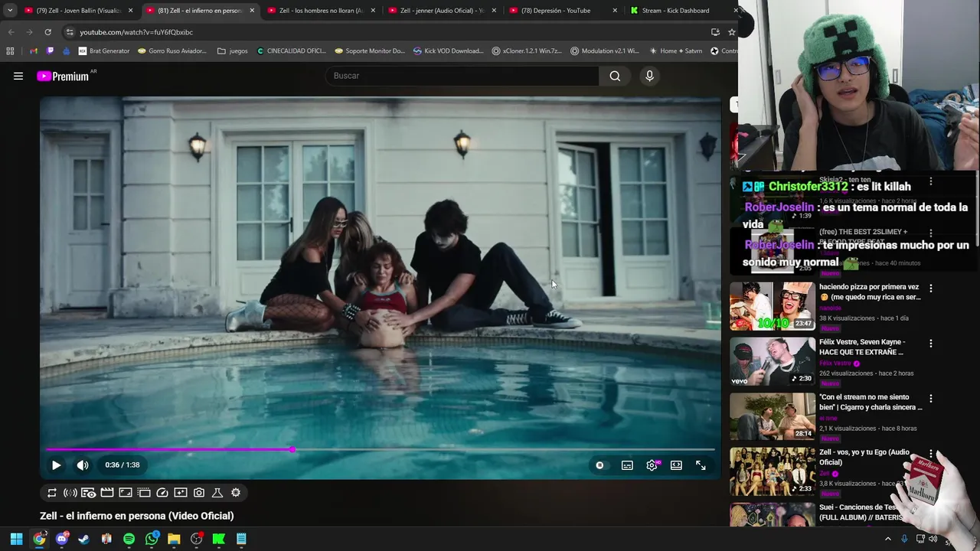Viewport: 980px width, 551px height.
Task: Click video title el infierno en persona
Action: (x=137, y=516)
